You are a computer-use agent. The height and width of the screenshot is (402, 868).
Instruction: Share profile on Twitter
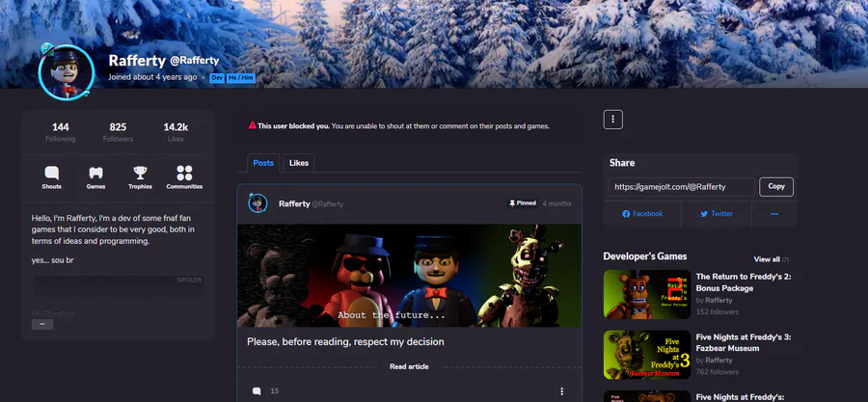pos(717,214)
